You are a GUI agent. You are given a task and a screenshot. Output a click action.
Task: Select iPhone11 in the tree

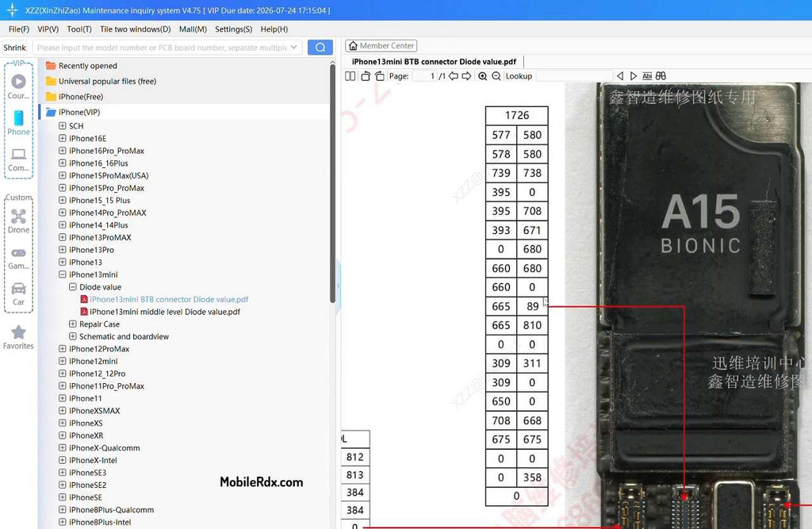point(86,398)
